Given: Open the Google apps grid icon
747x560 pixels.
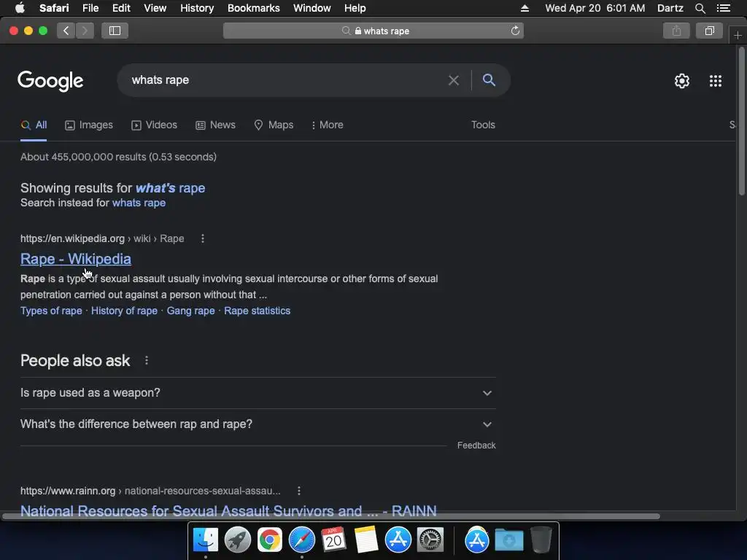Looking at the screenshot, I should [715, 81].
